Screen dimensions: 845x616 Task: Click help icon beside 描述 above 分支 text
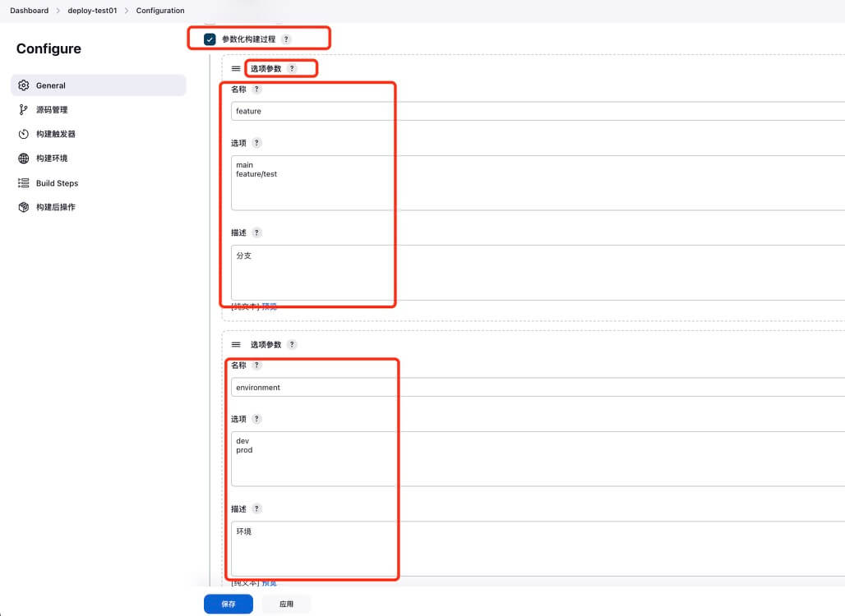pyautogui.click(x=256, y=232)
